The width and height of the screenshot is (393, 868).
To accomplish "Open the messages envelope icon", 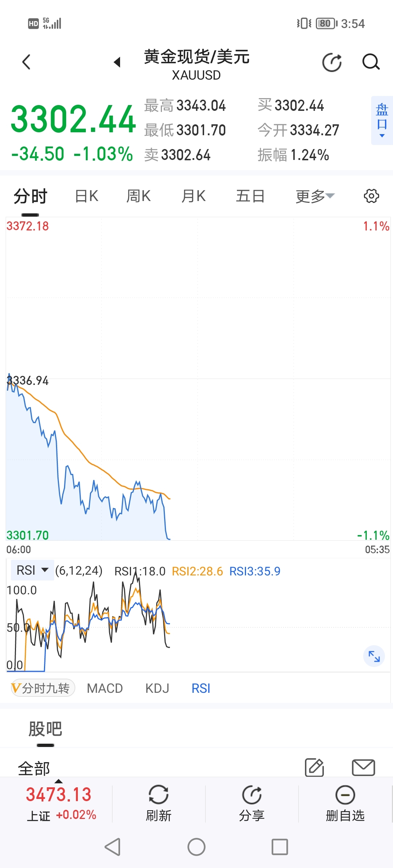I will (363, 767).
